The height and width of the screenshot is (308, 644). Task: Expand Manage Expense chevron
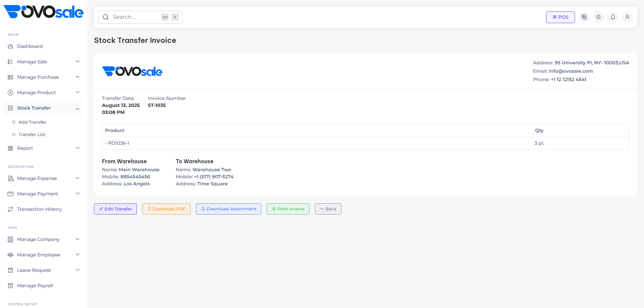[77, 178]
